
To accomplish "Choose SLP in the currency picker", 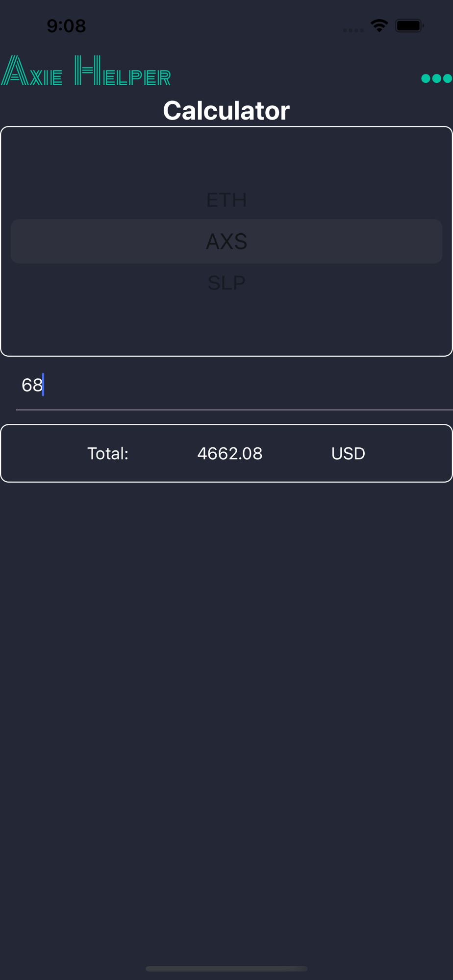I will click(226, 283).
